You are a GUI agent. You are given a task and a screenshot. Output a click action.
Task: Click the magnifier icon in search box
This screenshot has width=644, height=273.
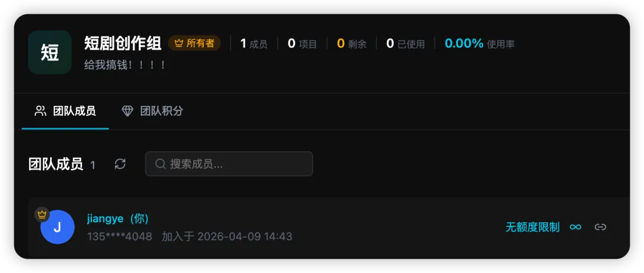160,164
